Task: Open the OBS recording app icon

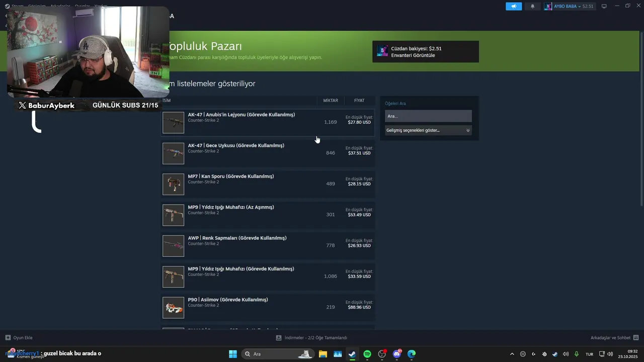Action: tap(382, 354)
